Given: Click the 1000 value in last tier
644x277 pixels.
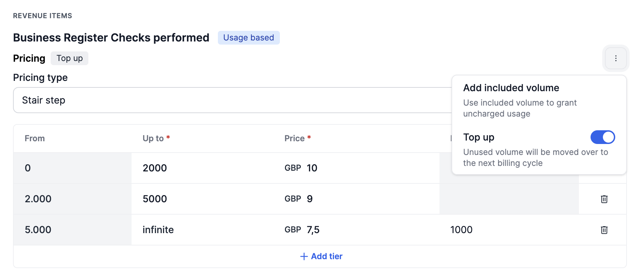Looking at the screenshot, I should click(x=461, y=230).
